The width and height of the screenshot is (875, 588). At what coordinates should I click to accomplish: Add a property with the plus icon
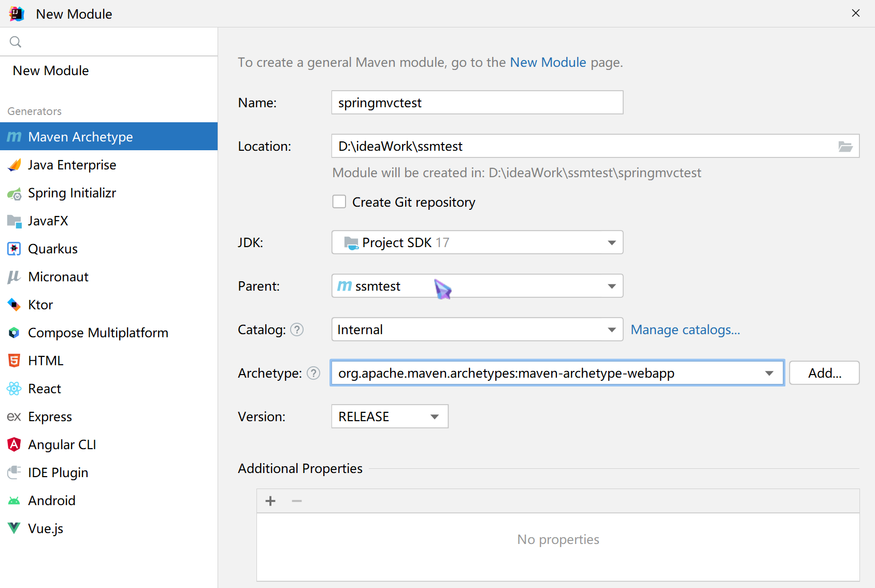coord(270,501)
